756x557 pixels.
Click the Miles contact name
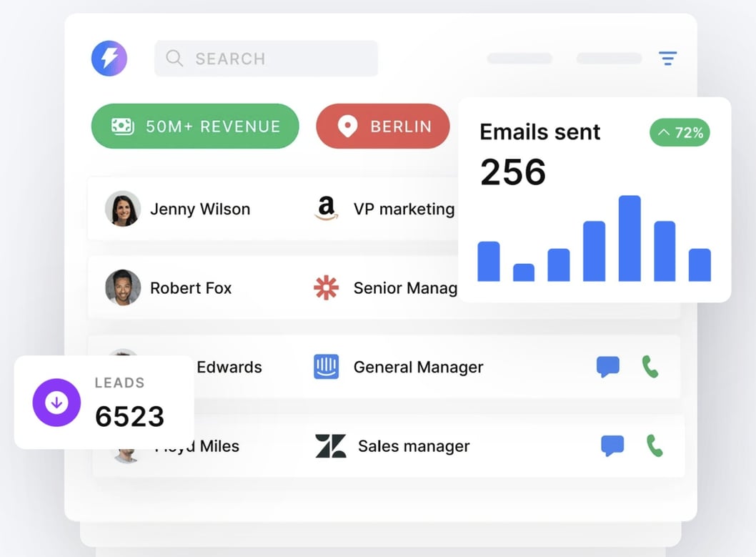219,446
